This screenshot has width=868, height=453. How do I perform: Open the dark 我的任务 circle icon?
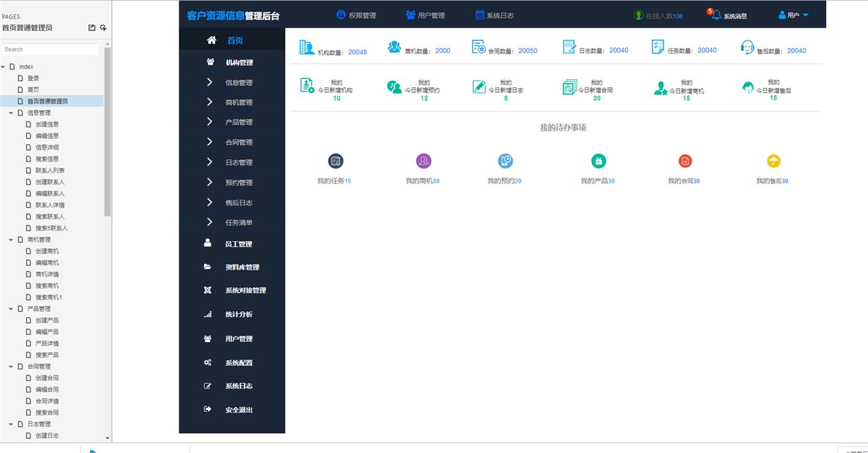[x=336, y=161]
